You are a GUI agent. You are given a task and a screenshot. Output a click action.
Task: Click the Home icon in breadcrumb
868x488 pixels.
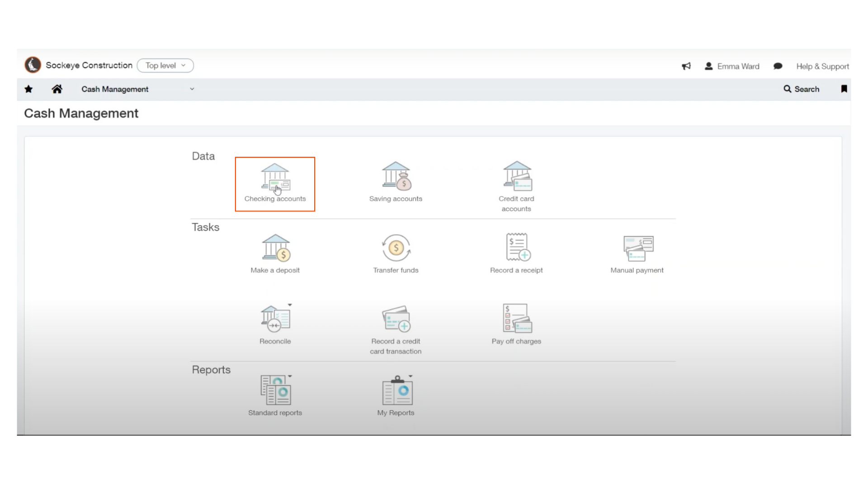click(57, 89)
